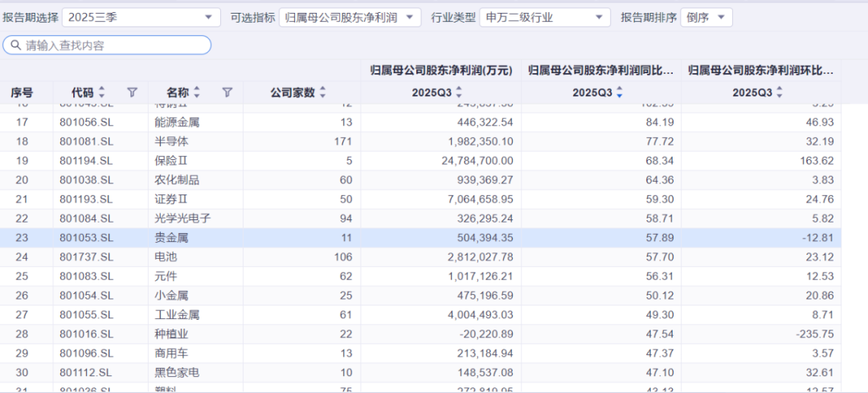Click code cell 801056.SL
Screen dimensions: 868x393
87,122
